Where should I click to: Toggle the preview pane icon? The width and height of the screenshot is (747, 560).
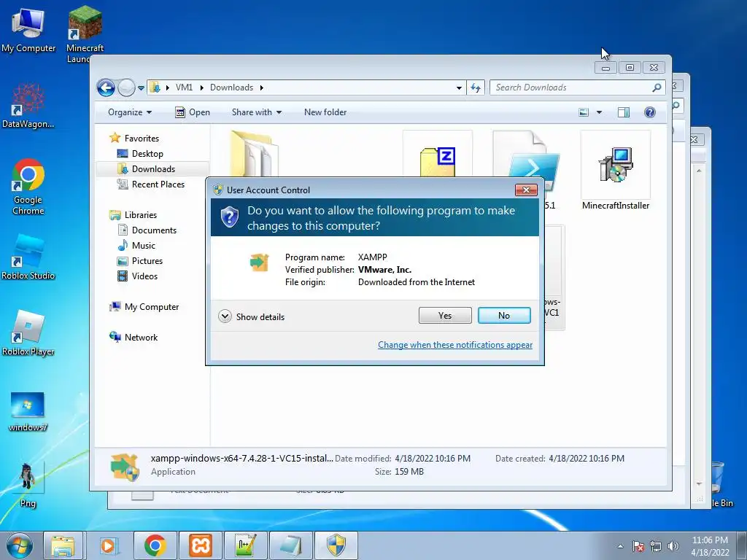click(624, 112)
